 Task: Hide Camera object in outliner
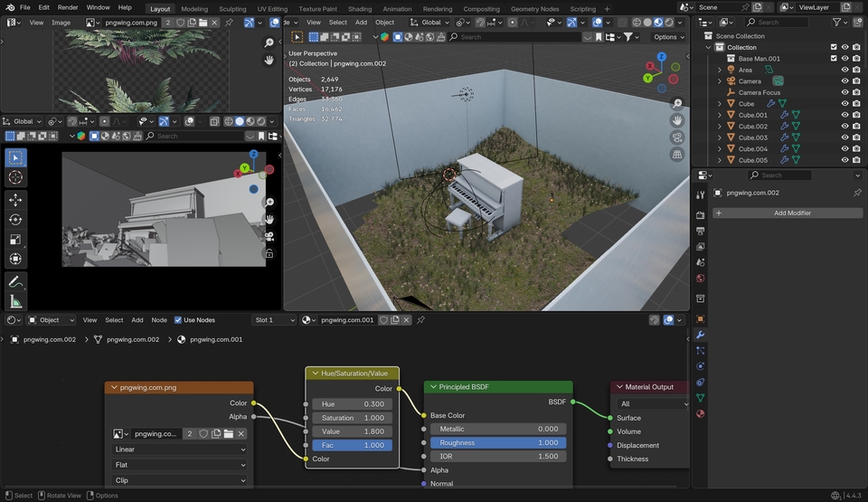[x=845, y=81]
